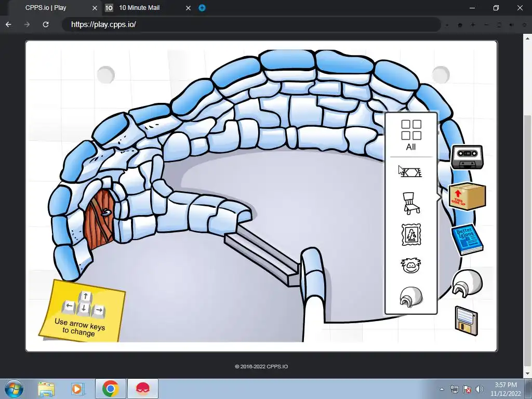Open the Windows Start menu
The height and width of the screenshot is (399, 532).
(x=14, y=389)
